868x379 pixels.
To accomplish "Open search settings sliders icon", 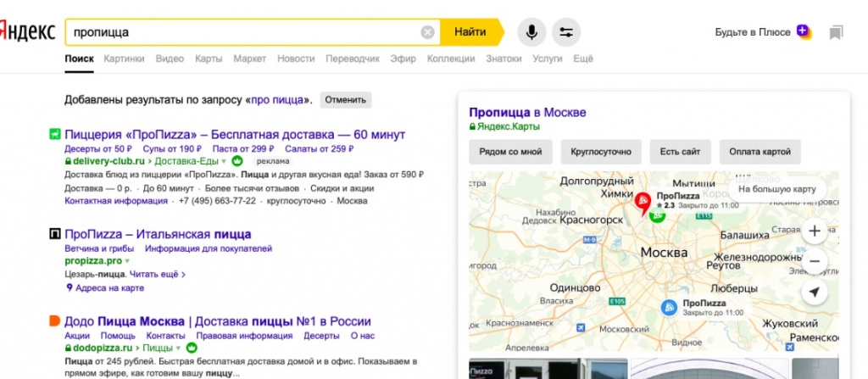I will 565,32.
